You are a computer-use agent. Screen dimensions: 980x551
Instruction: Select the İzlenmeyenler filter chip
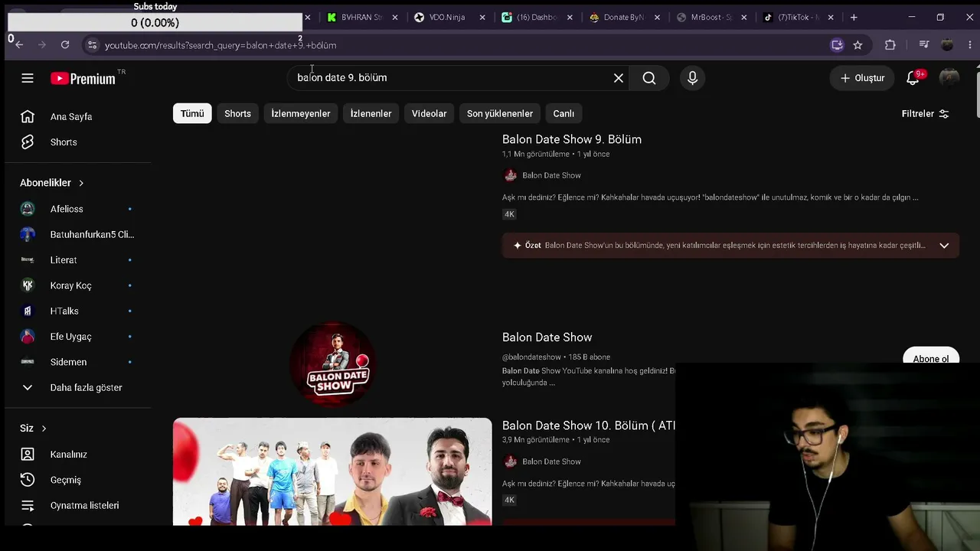[301, 113]
